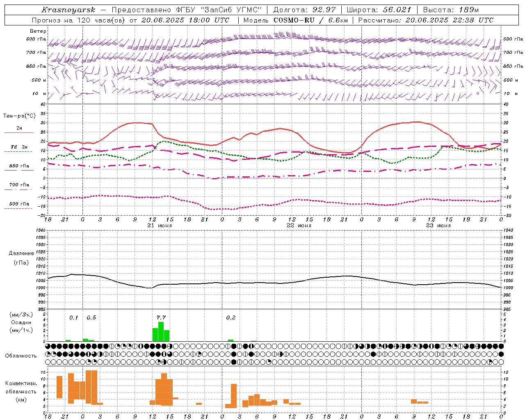Click the '7.7' precipitation total value

(x=161, y=317)
